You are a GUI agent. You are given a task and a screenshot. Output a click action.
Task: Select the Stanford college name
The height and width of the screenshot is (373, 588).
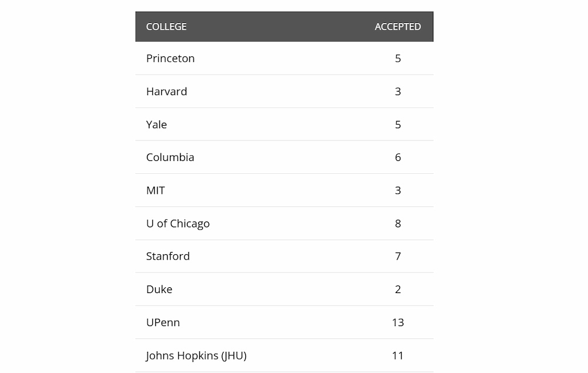coord(168,256)
